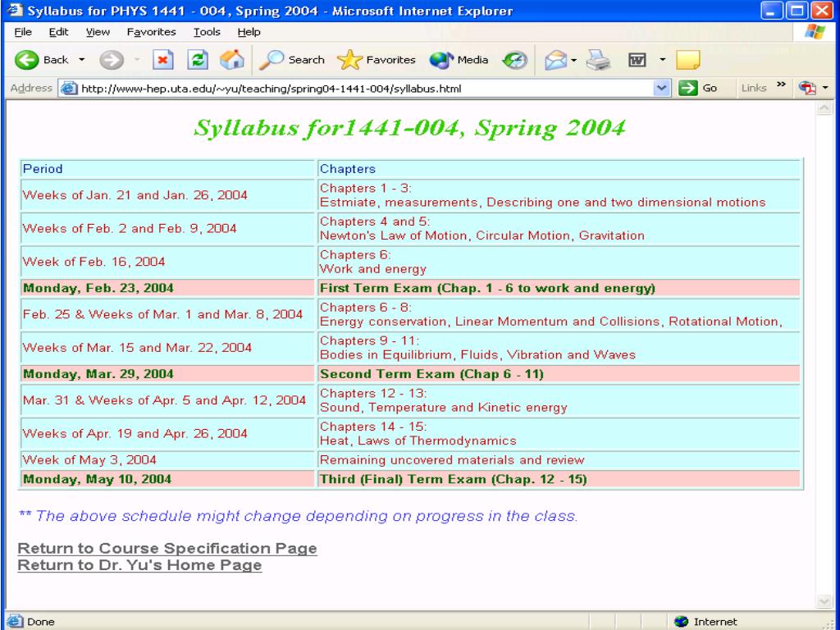Viewport: 840px width, 630px height.
Task: Edit with Microsoft Word icon
Action: [x=637, y=60]
